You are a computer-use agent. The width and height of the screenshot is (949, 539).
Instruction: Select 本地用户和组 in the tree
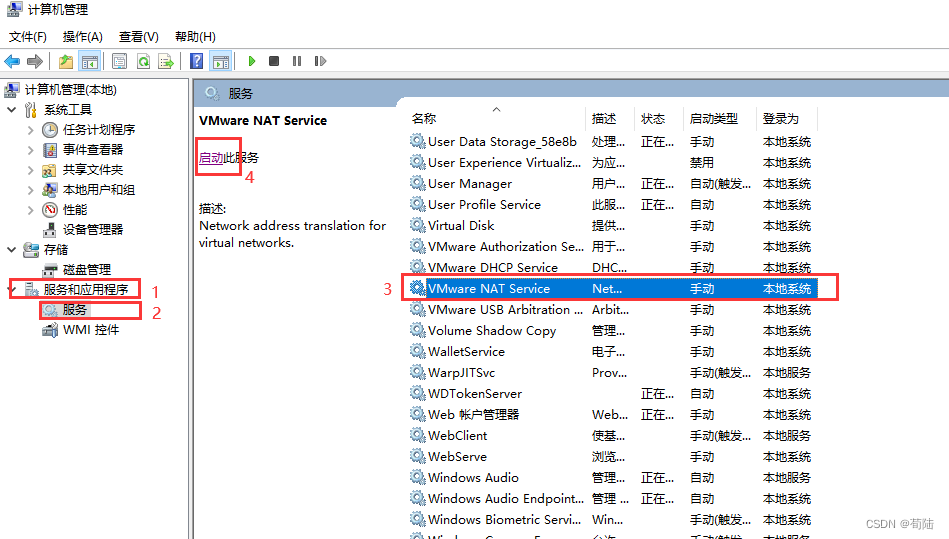[x=99, y=190]
